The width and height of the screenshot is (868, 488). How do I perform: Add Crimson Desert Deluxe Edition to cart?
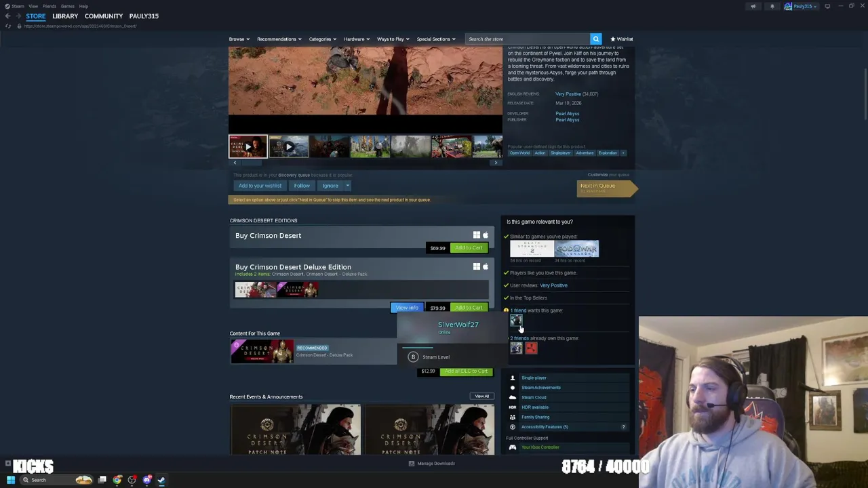click(x=469, y=308)
